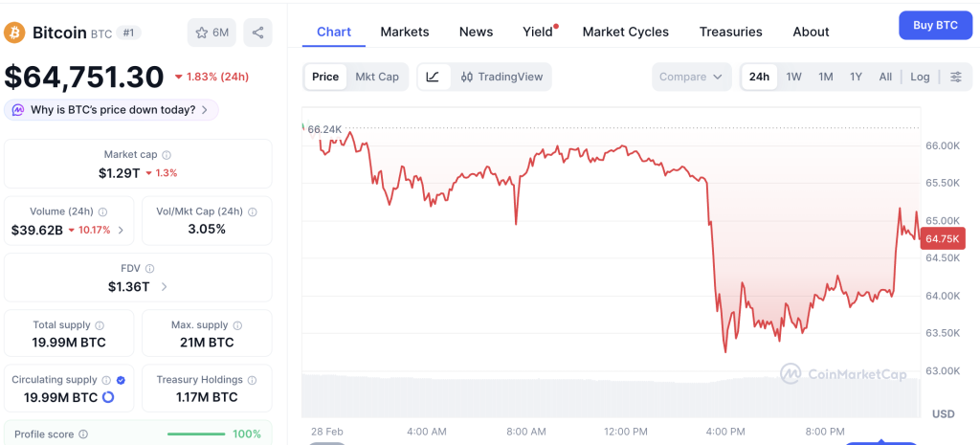The height and width of the screenshot is (445, 980).
Task: Open "Why is BTC's price down today?"
Action: pyautogui.click(x=111, y=110)
